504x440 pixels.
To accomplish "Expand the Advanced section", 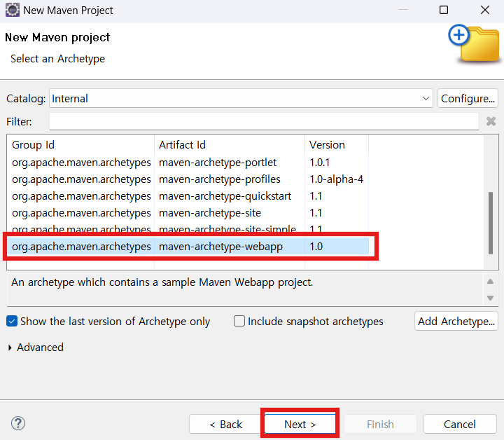I will [x=10, y=348].
